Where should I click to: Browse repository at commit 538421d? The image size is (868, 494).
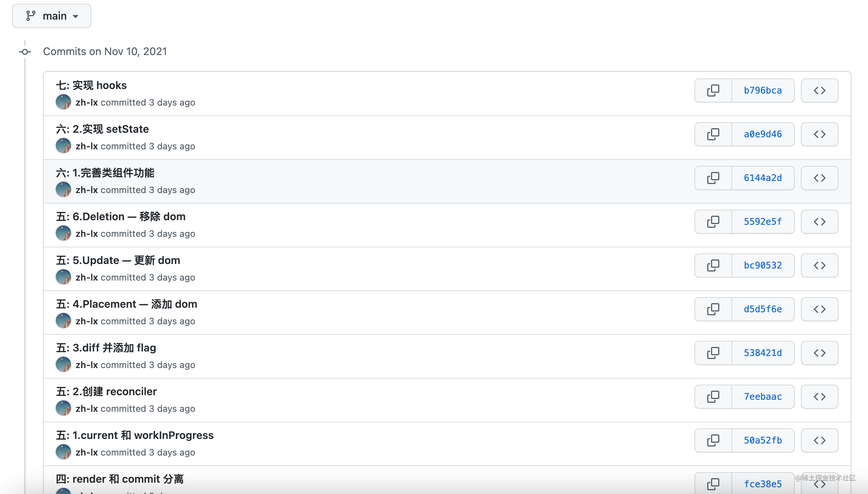(819, 353)
